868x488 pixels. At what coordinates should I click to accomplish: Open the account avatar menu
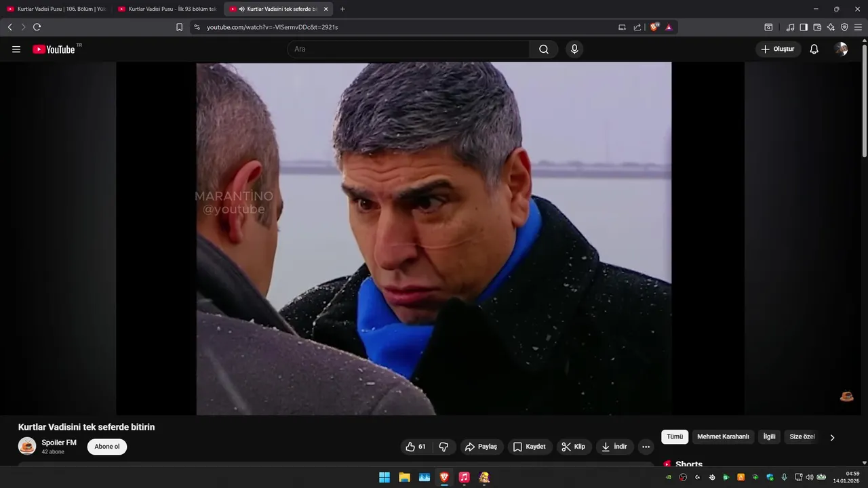[841, 49]
